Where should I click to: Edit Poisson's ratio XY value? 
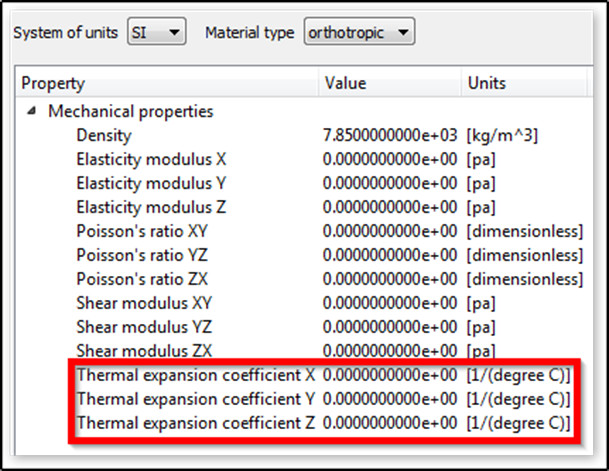tap(391, 231)
